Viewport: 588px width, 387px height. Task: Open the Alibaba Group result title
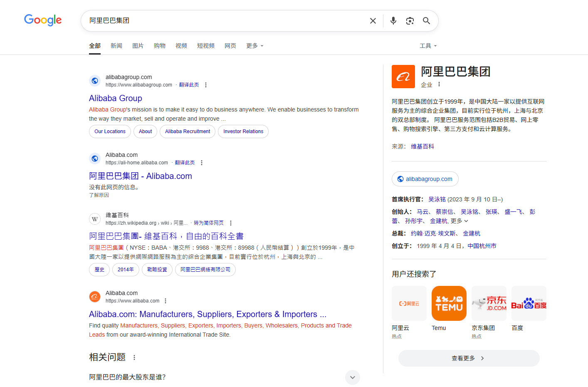coord(116,98)
